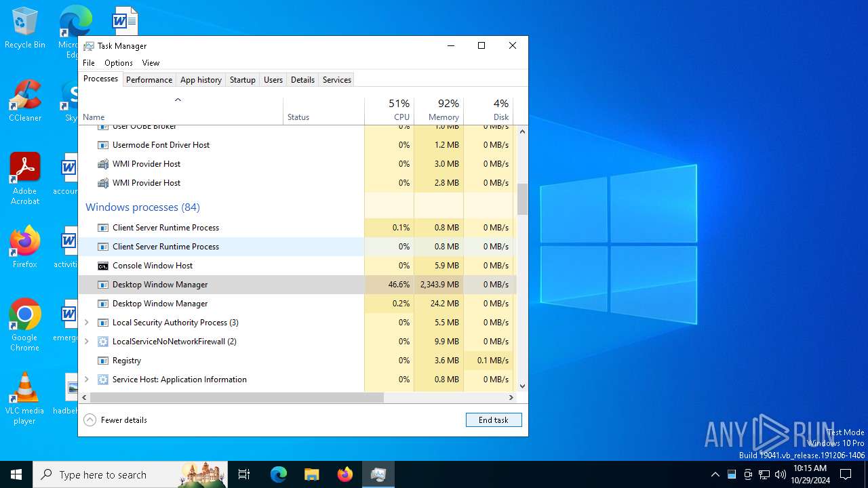Click the LocalServiceNoNetworkFirewall gear icon
The width and height of the screenshot is (868, 488).
click(103, 342)
